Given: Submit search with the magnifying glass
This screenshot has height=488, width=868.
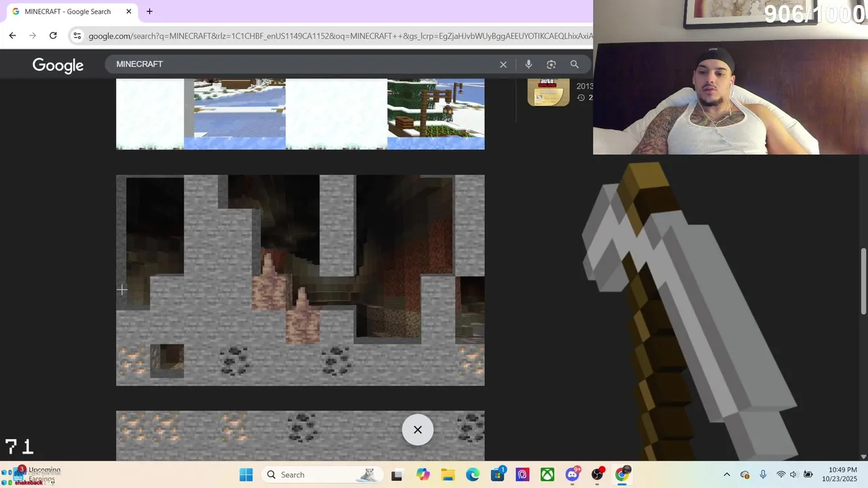Looking at the screenshot, I should (574, 64).
